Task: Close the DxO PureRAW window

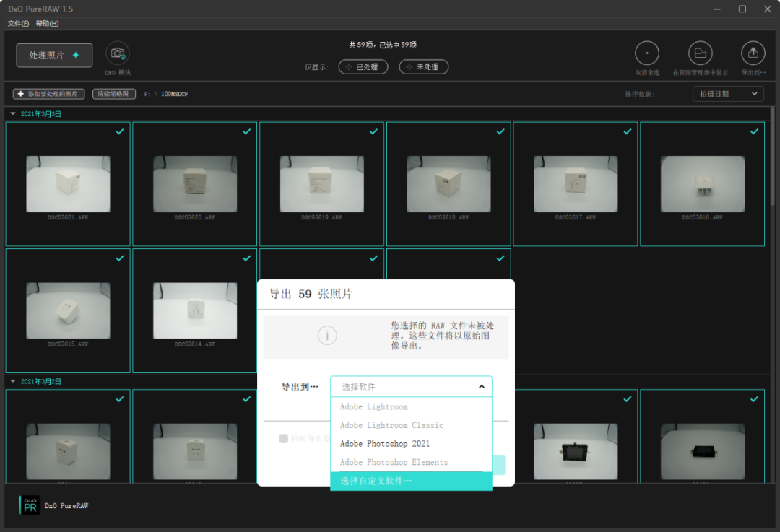Action: coord(767,9)
